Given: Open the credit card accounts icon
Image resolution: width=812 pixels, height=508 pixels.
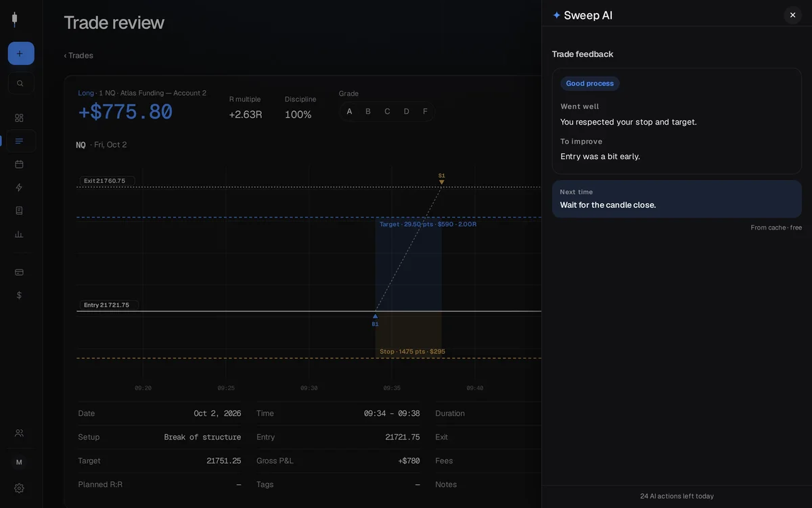Looking at the screenshot, I should point(19,272).
